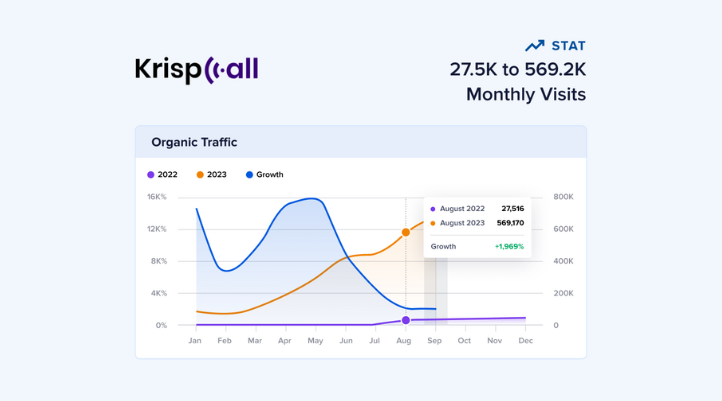The height and width of the screenshot is (401, 722).
Task: Click the +1,969% growth value
Action: (x=508, y=246)
